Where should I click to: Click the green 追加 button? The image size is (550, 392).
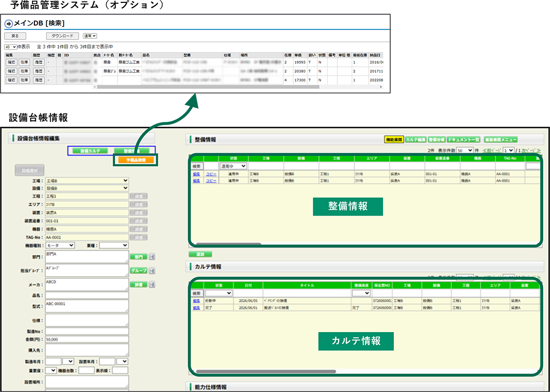200,254
